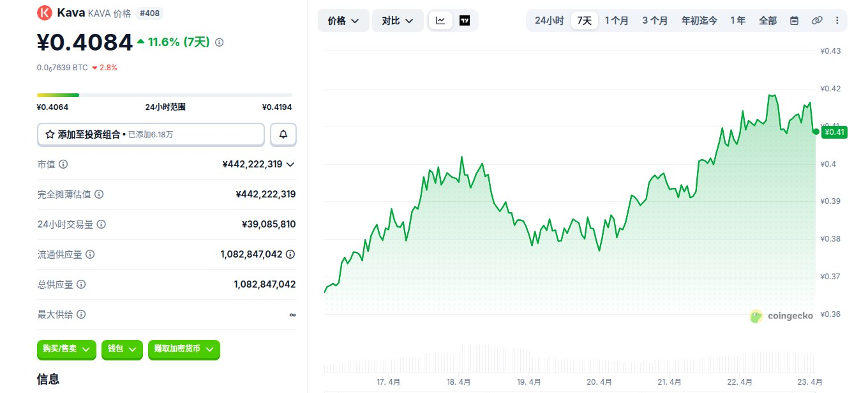
Task: Click the Kava logo icon
Action: (45, 12)
